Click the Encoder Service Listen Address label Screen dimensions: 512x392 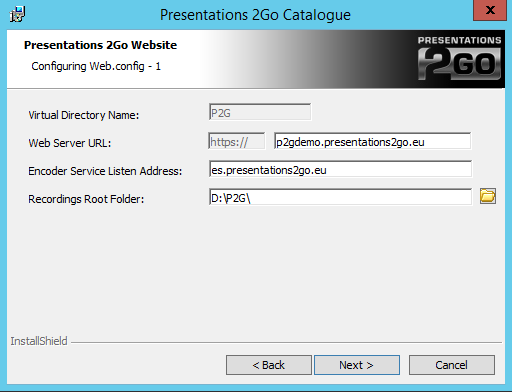point(105,171)
